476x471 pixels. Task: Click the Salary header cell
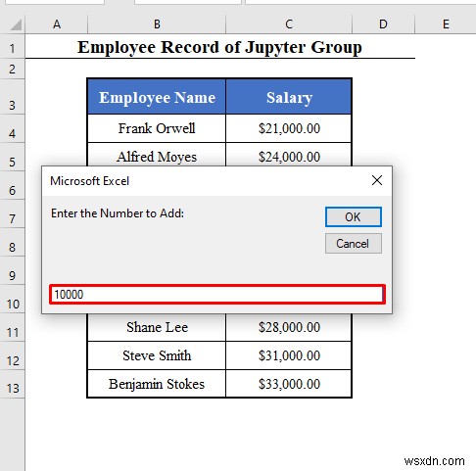click(x=289, y=97)
